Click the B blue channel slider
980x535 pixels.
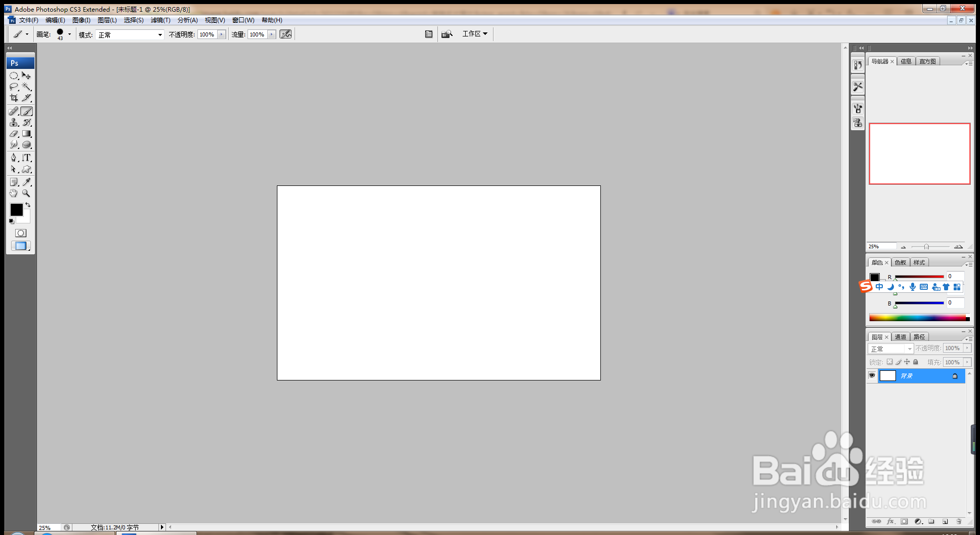(x=919, y=303)
